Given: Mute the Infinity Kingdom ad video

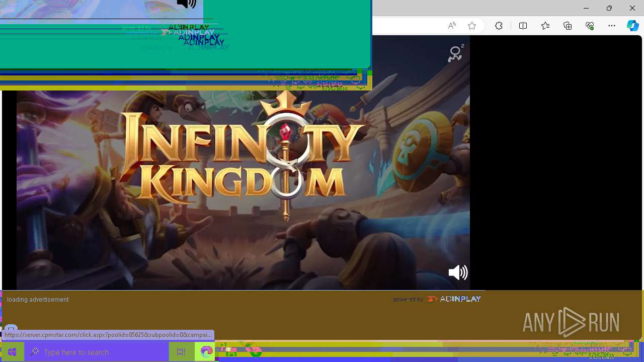Looking at the screenshot, I should [458, 273].
